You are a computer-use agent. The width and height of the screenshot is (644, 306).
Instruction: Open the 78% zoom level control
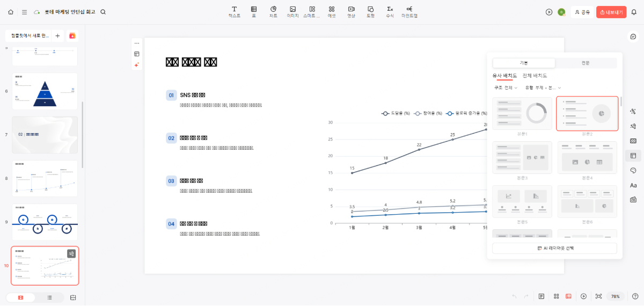click(616, 296)
